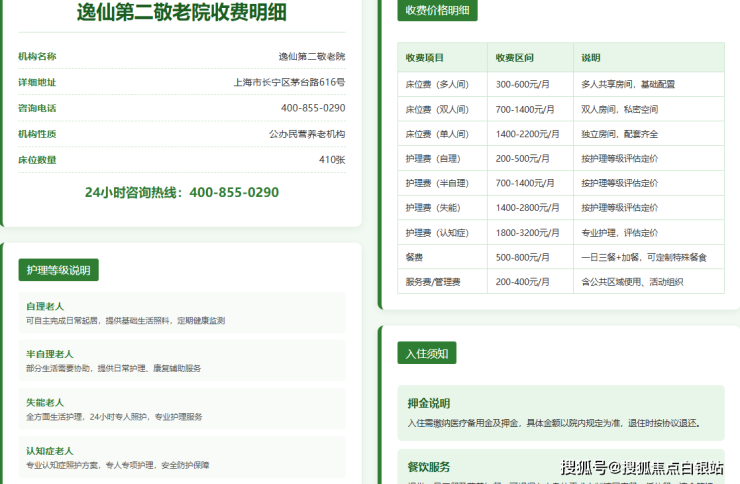Click the 咨询电话 label
740x484 pixels.
pyautogui.click(x=37, y=108)
